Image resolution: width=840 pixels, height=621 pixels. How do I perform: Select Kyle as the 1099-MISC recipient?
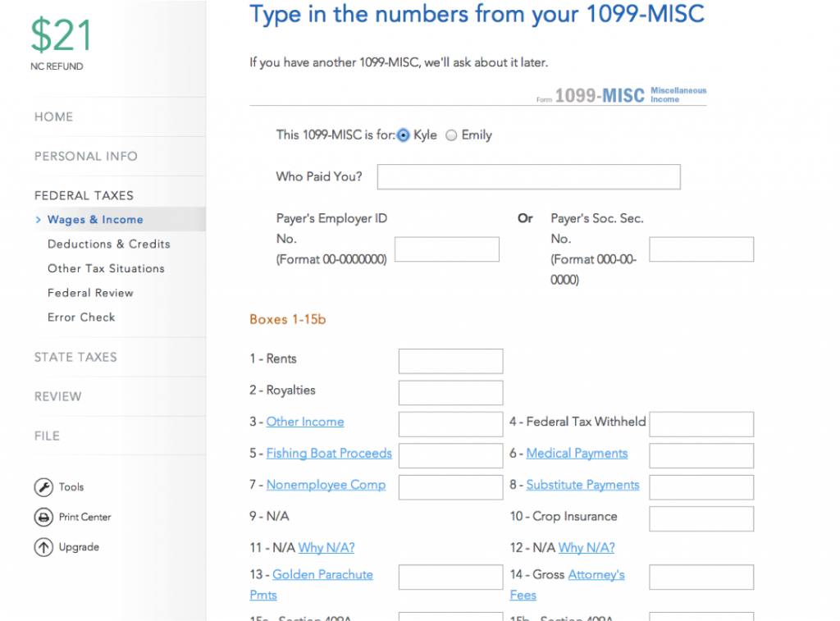point(403,135)
